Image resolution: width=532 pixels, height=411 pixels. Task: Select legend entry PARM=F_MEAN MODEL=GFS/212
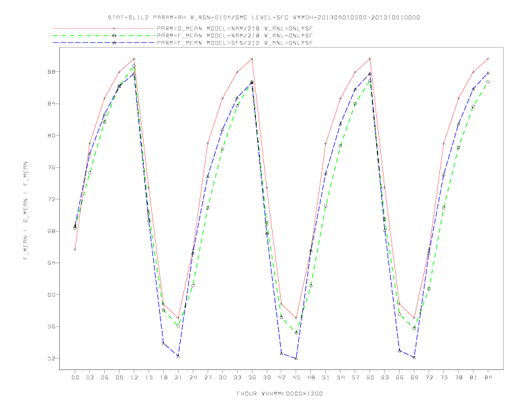coord(234,43)
